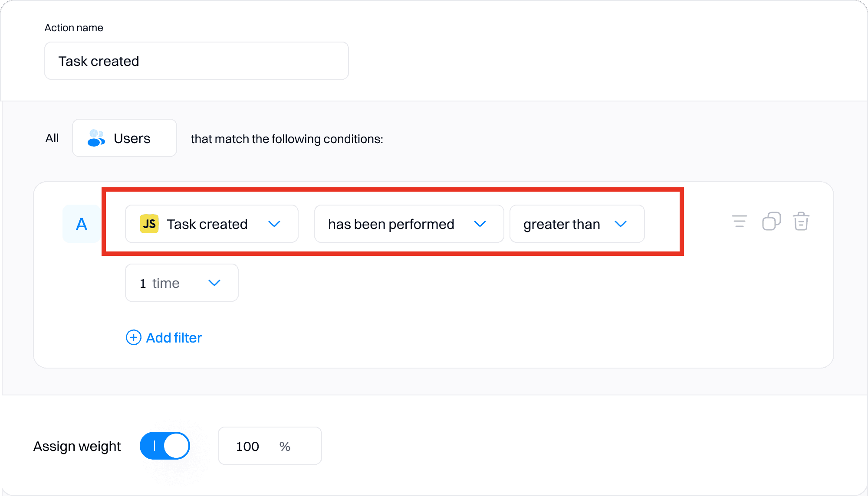Select the blue "A" condition badge
Viewport: 868px width, 496px height.
pyautogui.click(x=81, y=224)
